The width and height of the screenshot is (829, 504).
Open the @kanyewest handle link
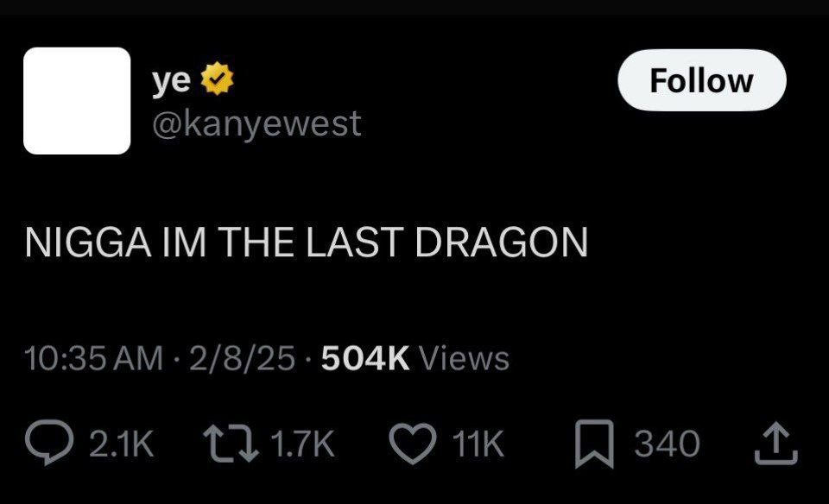coord(257,124)
